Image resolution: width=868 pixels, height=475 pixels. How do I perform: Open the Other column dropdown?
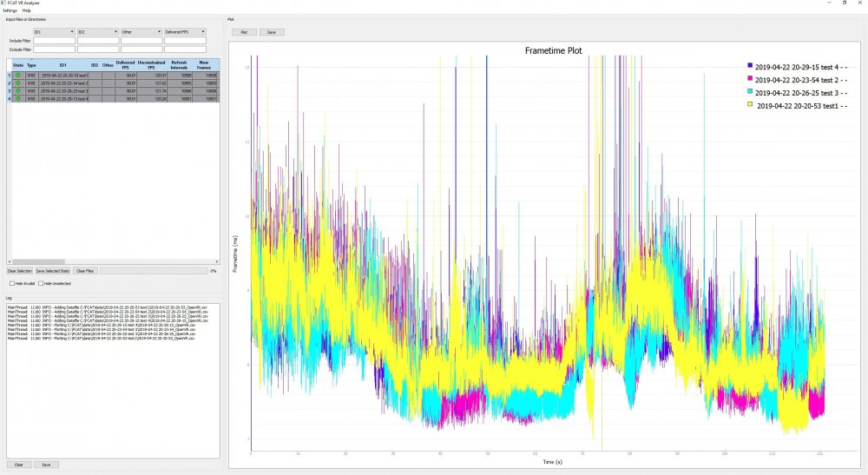141,32
